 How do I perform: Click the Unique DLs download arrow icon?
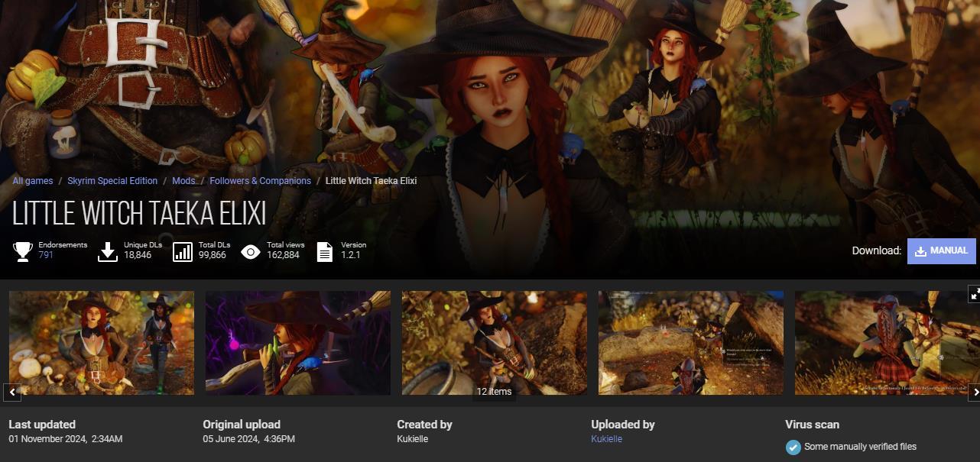[x=108, y=251]
